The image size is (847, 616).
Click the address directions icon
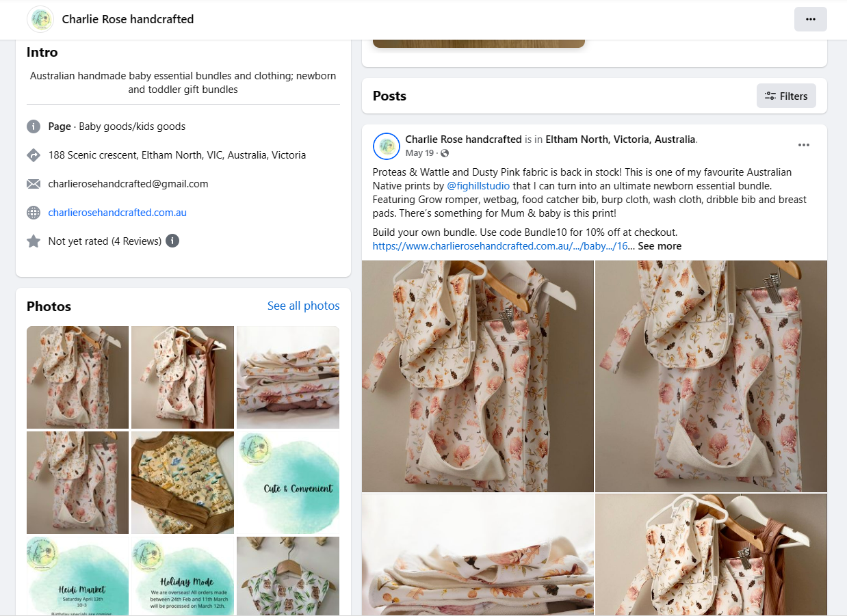coord(34,155)
